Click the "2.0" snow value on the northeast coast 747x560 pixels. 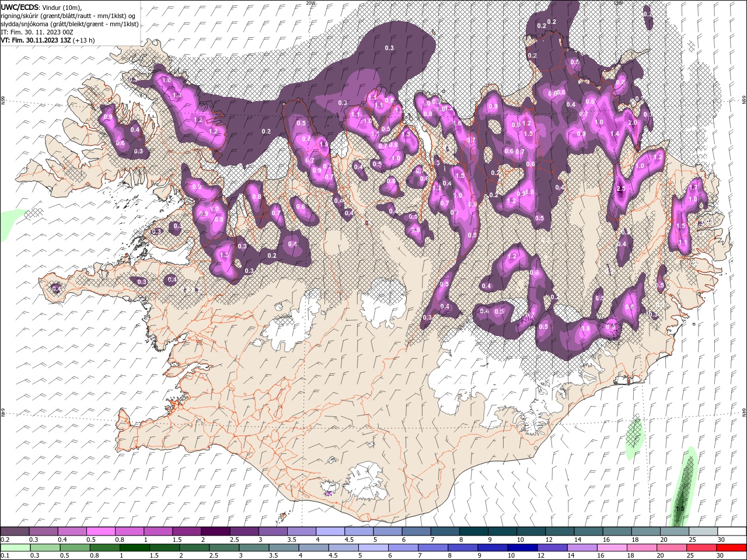click(633, 123)
